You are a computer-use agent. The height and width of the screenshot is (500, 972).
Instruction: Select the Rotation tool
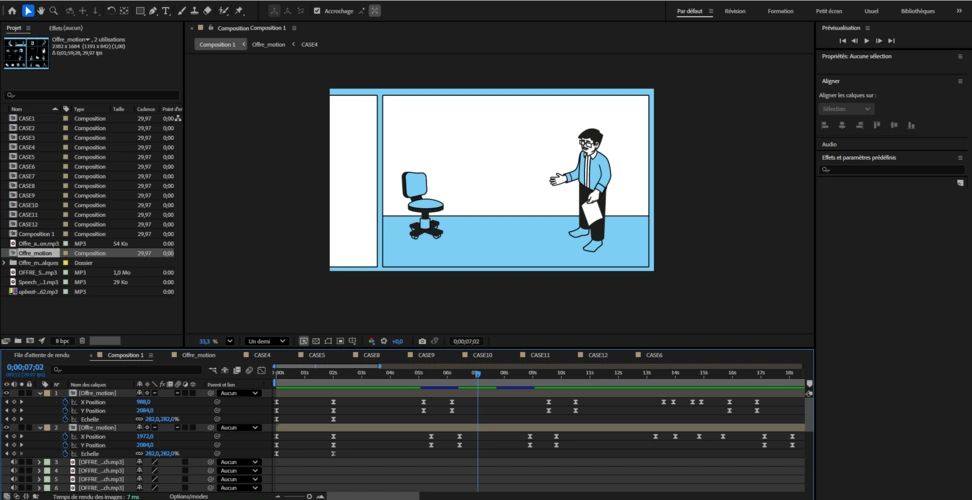pyautogui.click(x=111, y=11)
